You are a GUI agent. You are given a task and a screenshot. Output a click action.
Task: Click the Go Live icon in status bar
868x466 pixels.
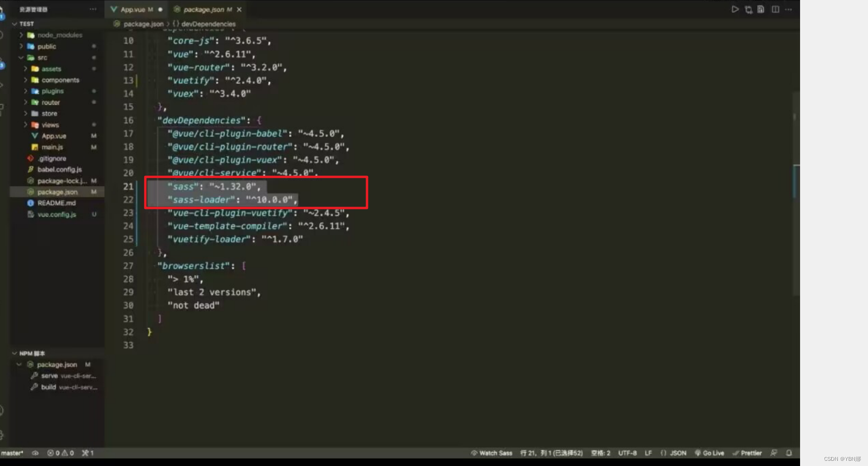click(x=709, y=453)
